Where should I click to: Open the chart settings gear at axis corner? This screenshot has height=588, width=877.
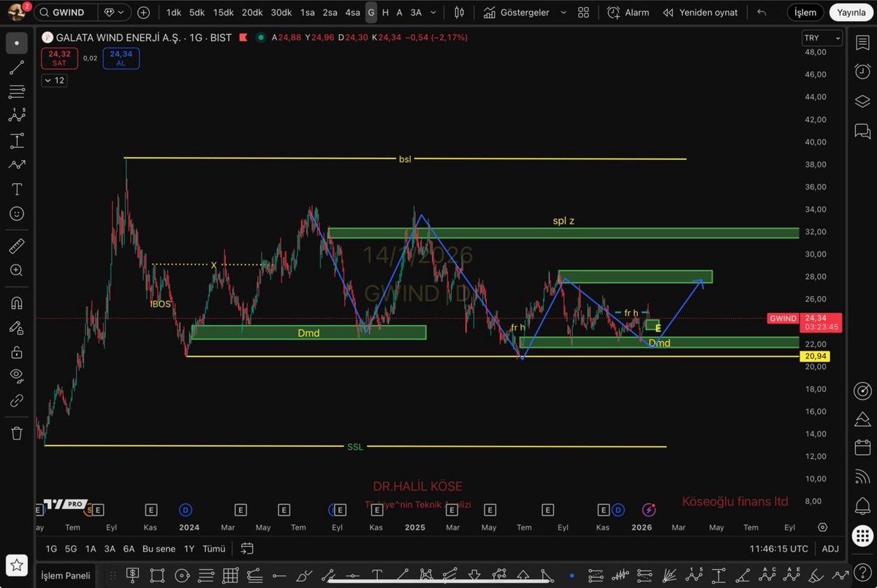(823, 527)
